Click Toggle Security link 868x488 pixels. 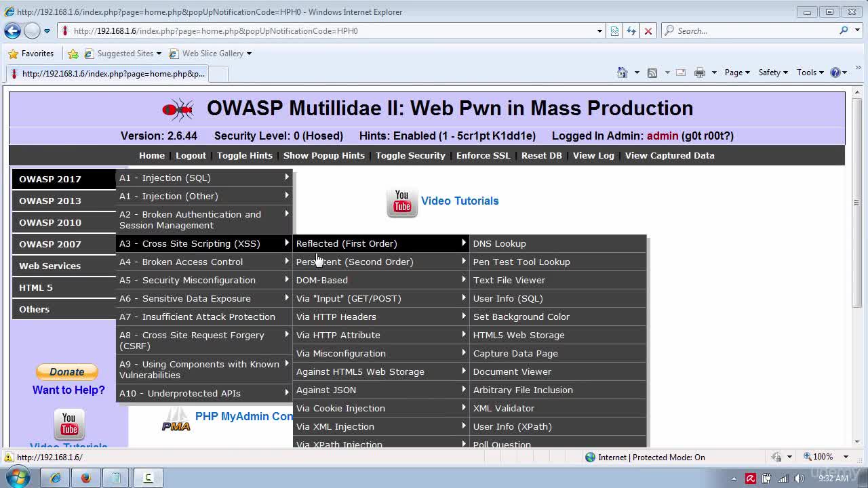click(410, 155)
